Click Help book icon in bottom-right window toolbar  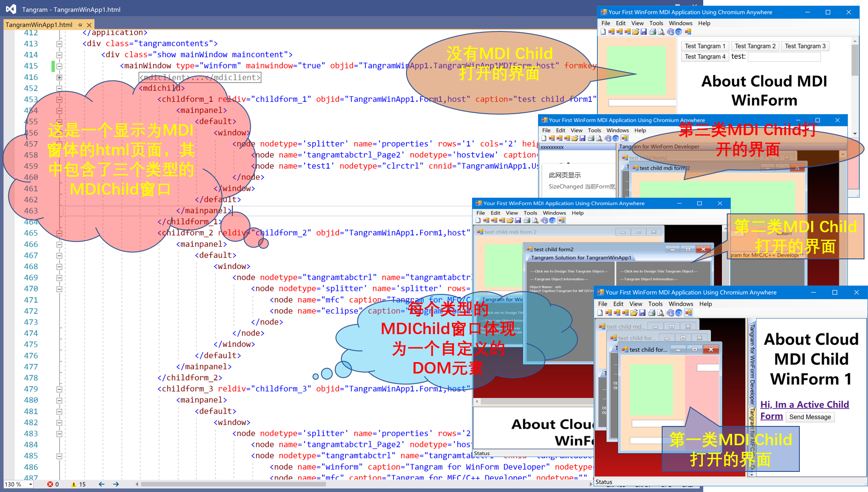point(670,313)
